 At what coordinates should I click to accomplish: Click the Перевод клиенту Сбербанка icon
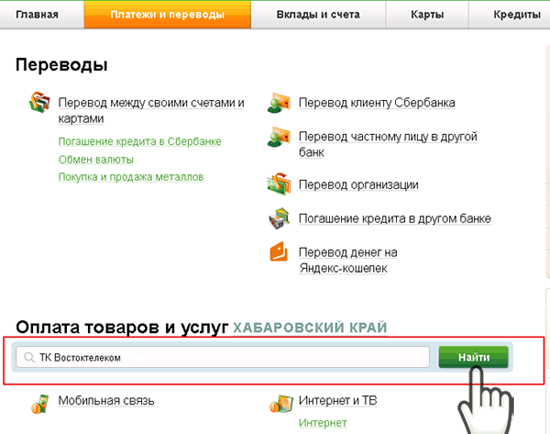click(x=279, y=103)
